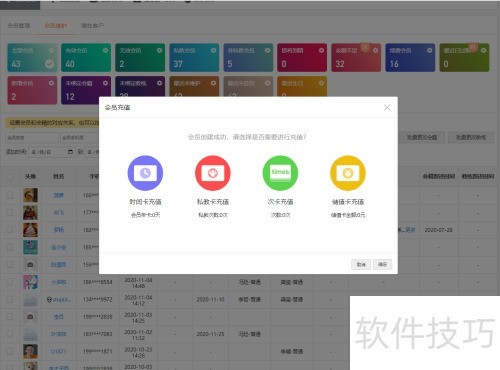Click the 2020-11-10 date cell
This screenshot has height=370, width=500.
210,299
